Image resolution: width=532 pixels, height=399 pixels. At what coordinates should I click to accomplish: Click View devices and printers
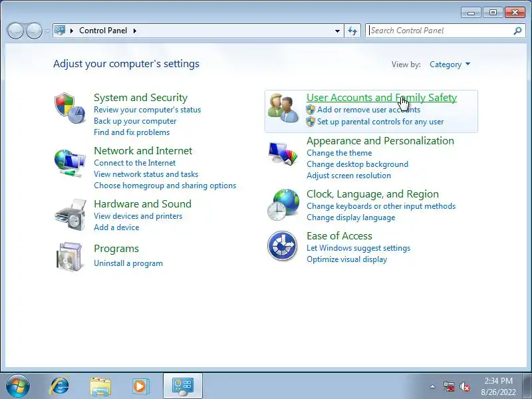pyautogui.click(x=138, y=216)
